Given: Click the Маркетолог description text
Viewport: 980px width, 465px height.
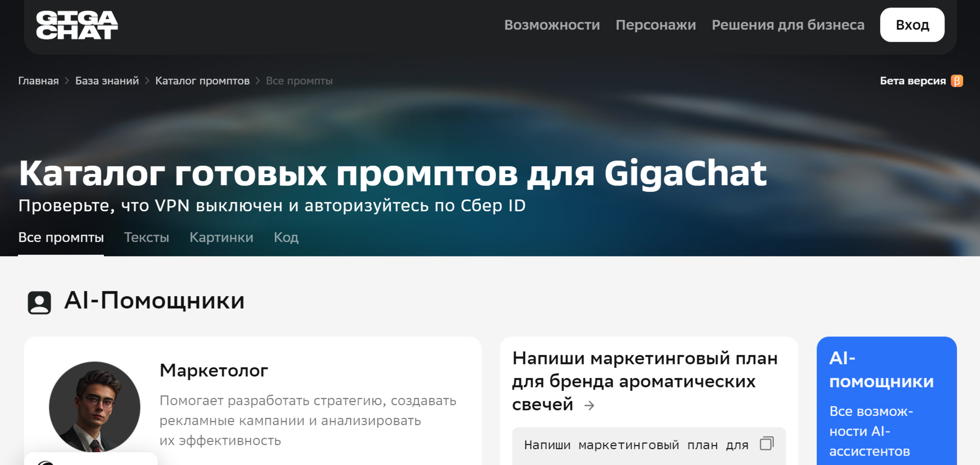Looking at the screenshot, I should tap(308, 420).
